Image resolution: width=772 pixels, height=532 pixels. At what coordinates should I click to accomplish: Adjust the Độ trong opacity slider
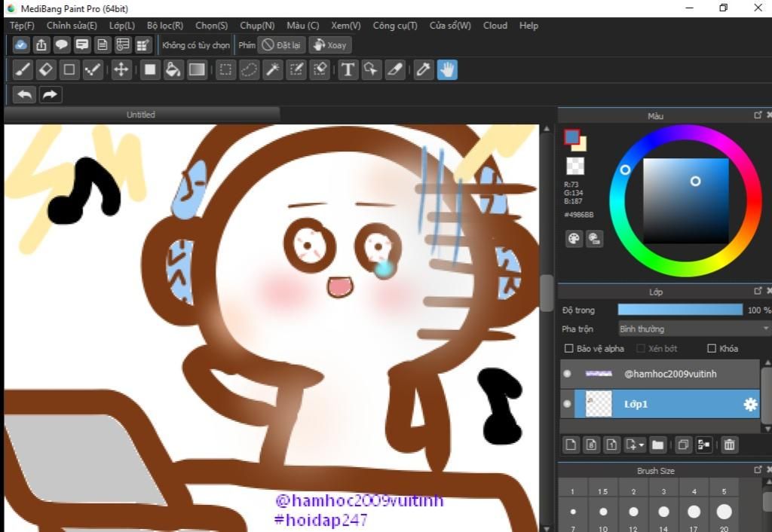tap(680, 310)
